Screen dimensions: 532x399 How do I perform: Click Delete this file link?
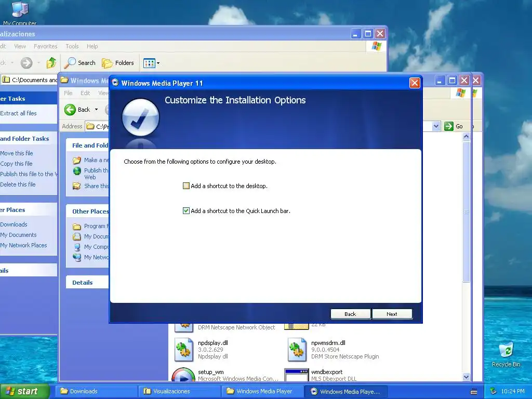tap(18, 184)
